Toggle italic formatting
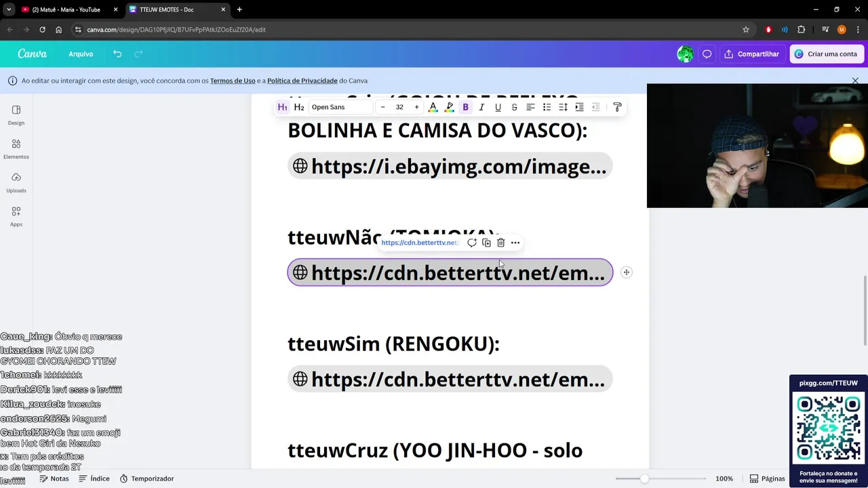Viewport: 868px width, 488px height. tap(481, 107)
